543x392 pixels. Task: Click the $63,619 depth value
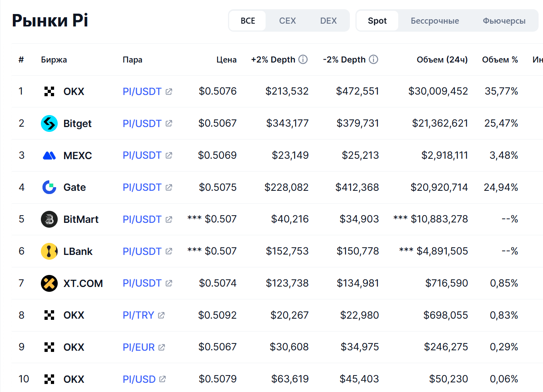pyautogui.click(x=290, y=379)
